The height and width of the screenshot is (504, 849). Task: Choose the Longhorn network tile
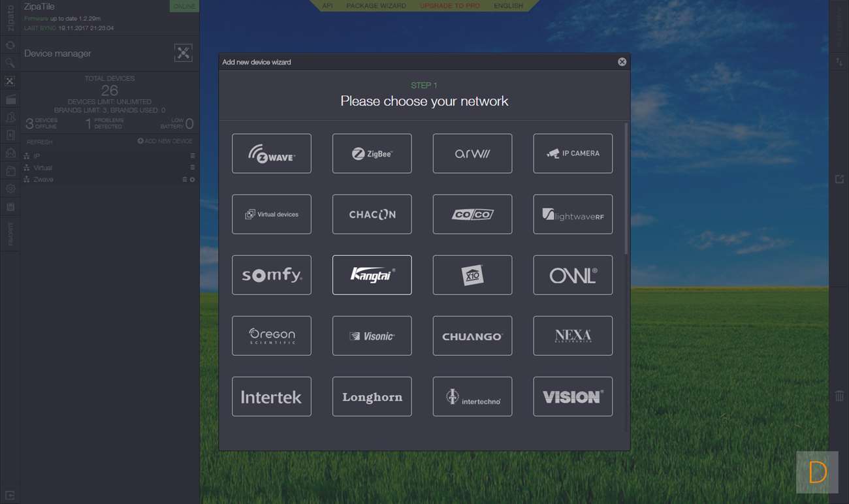coord(372,396)
